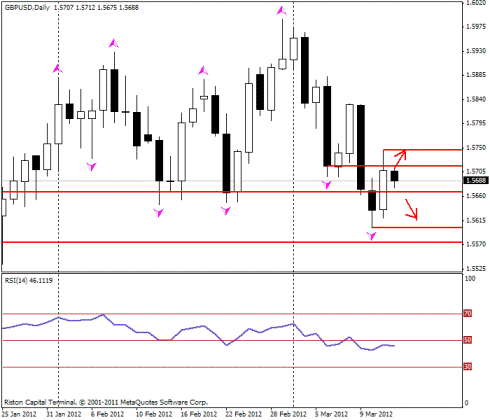Click the 28 Feb 2012 date label

click(x=288, y=414)
